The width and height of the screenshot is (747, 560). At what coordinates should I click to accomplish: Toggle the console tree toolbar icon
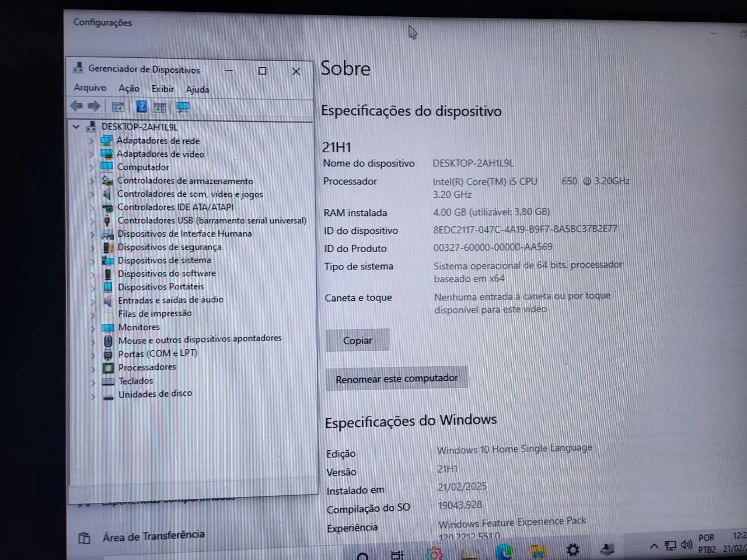[x=118, y=107]
